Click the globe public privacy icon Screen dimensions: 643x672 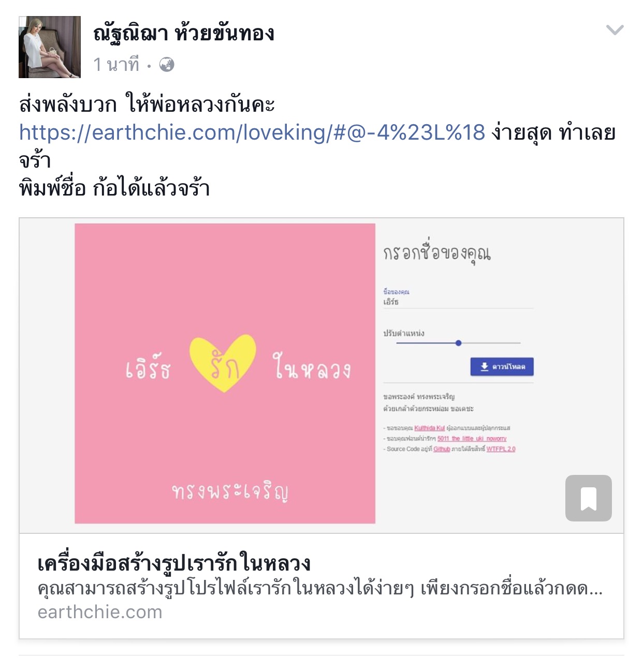click(x=166, y=65)
